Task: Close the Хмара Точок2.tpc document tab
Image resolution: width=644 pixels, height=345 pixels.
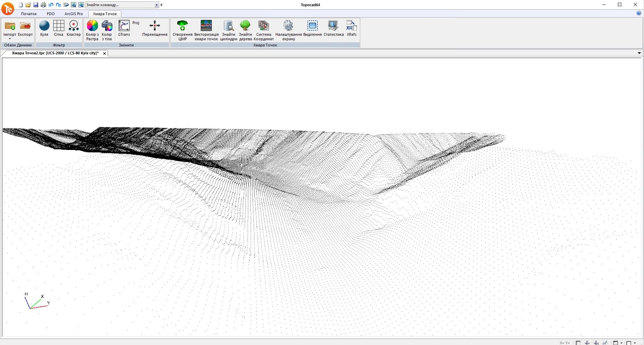Action: [x=104, y=53]
